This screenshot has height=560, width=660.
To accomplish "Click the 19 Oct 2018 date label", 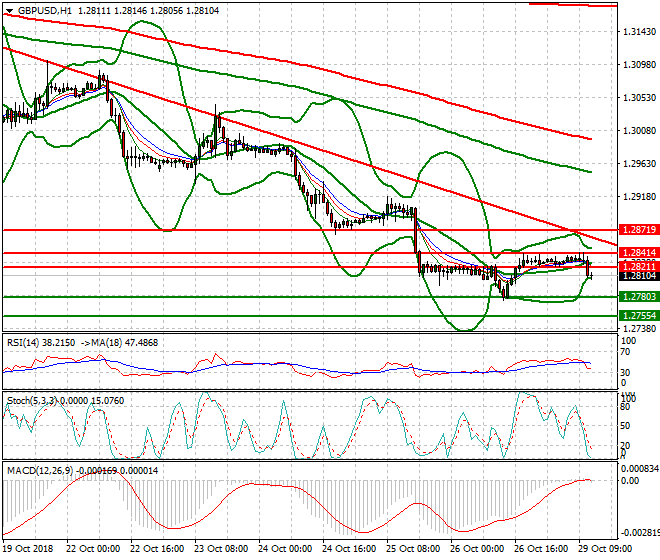I will (28, 549).
